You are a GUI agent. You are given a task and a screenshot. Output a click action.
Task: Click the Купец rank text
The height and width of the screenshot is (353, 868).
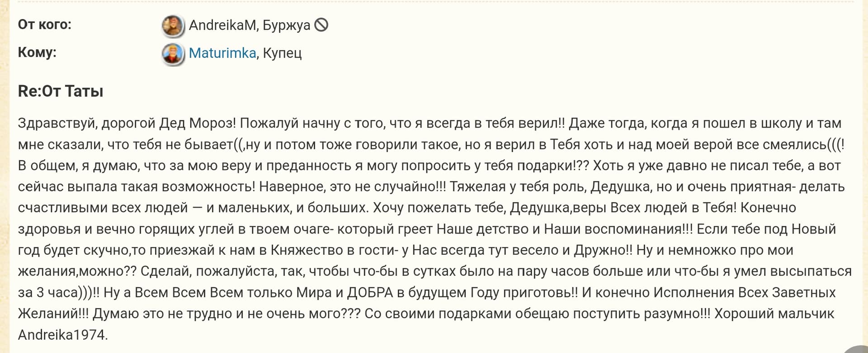tap(282, 53)
